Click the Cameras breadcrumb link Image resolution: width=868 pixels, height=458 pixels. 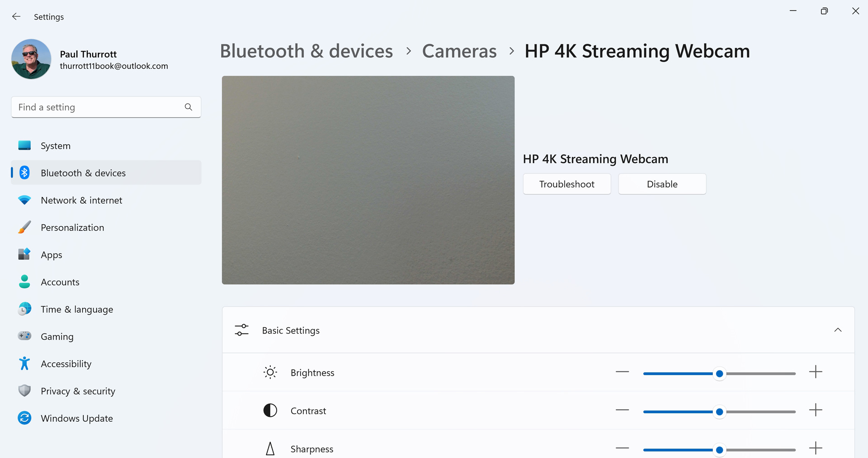(459, 51)
